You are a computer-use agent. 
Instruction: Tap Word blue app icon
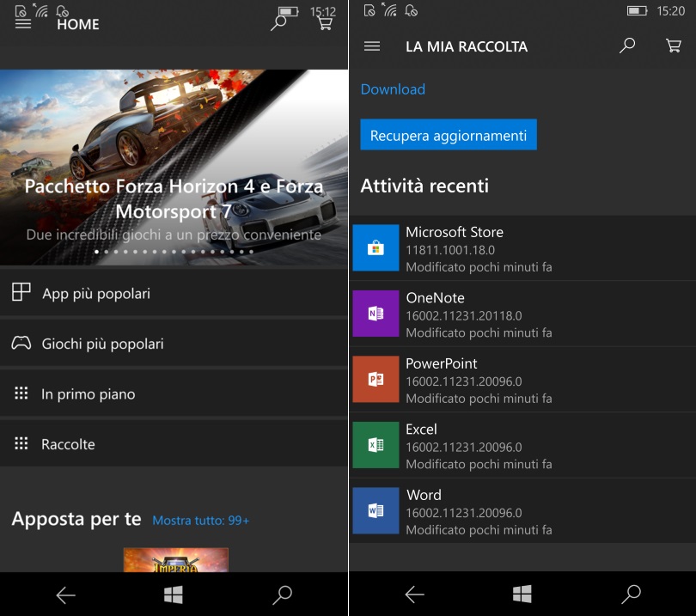(x=376, y=510)
